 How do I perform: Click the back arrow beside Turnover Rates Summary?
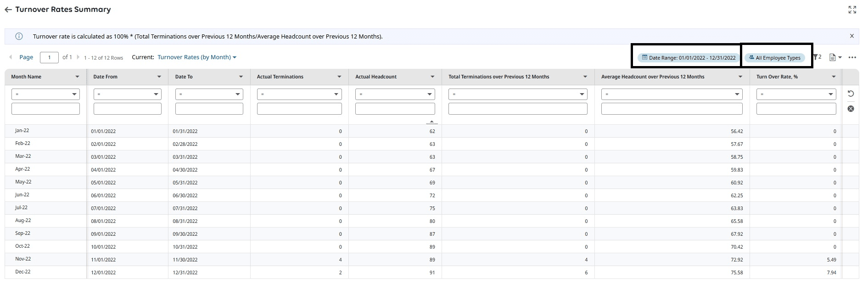(x=8, y=10)
